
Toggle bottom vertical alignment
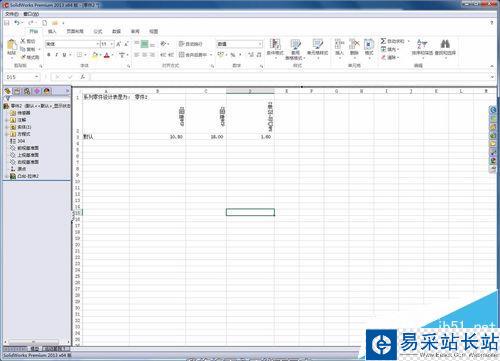click(152, 44)
